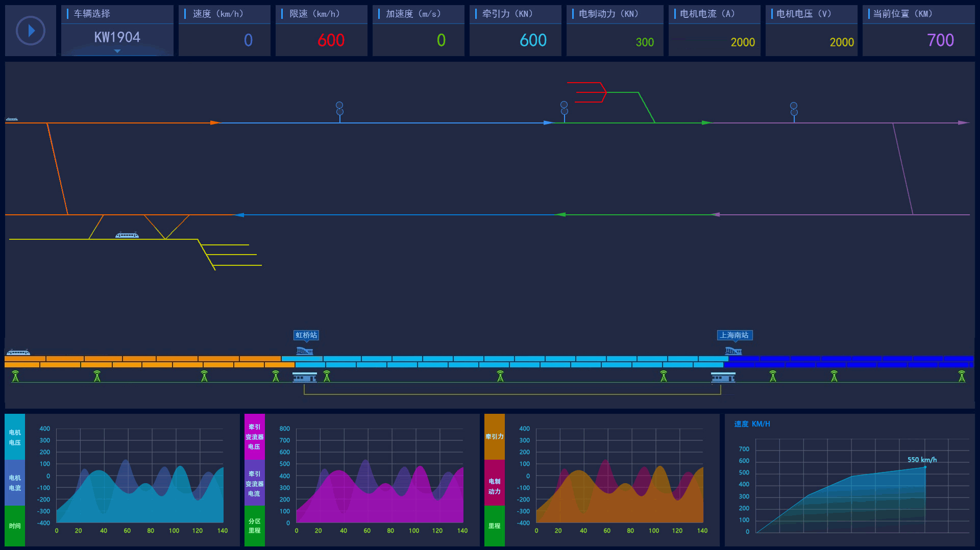The image size is (980, 550).
Task: Toggle the 牵引变流器电压 series tab
Action: pyautogui.click(x=254, y=437)
